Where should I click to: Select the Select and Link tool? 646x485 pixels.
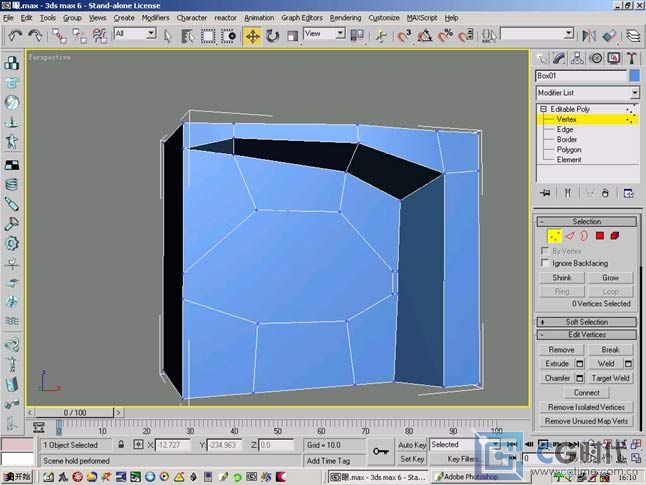(59, 36)
